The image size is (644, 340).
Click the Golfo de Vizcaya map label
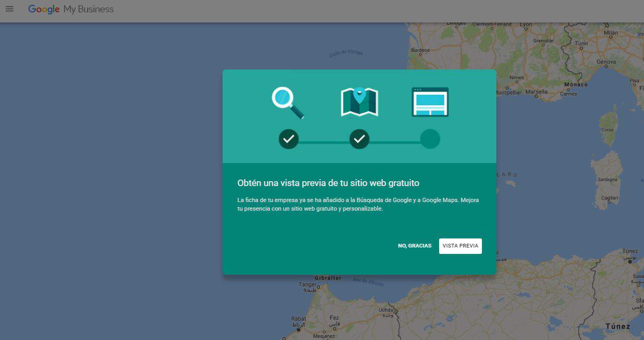pyautogui.click(x=346, y=53)
